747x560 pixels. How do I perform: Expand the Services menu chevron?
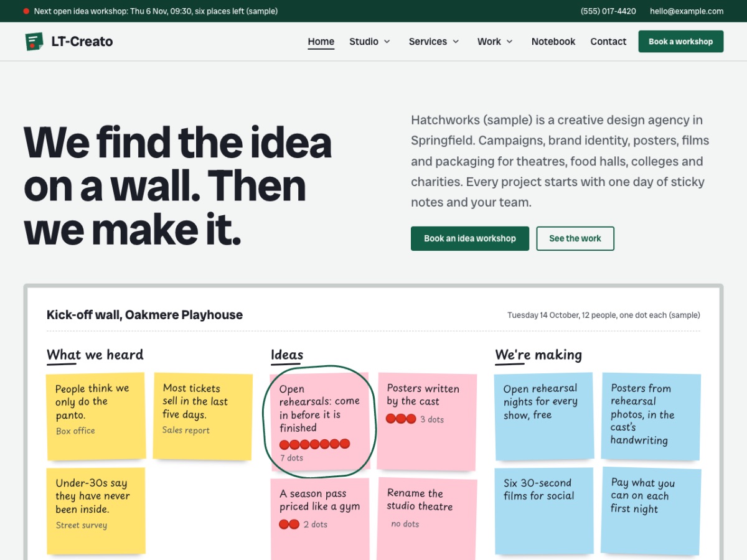(456, 42)
